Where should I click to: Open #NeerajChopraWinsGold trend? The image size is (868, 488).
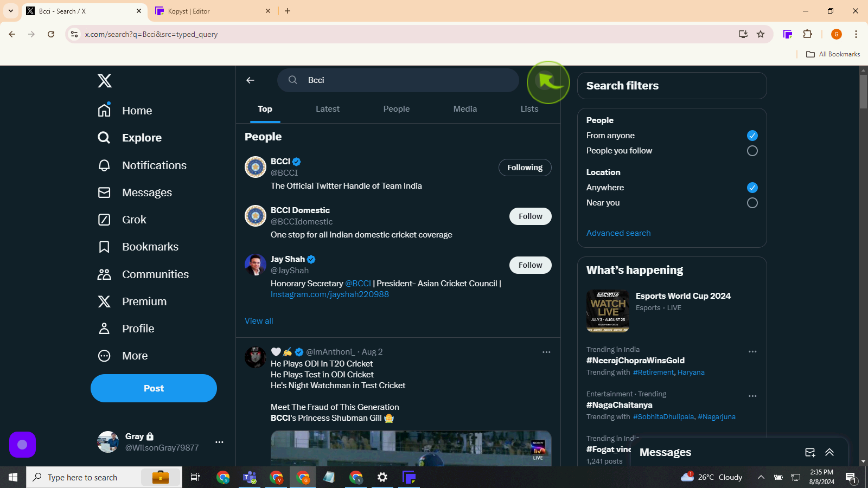635,361
